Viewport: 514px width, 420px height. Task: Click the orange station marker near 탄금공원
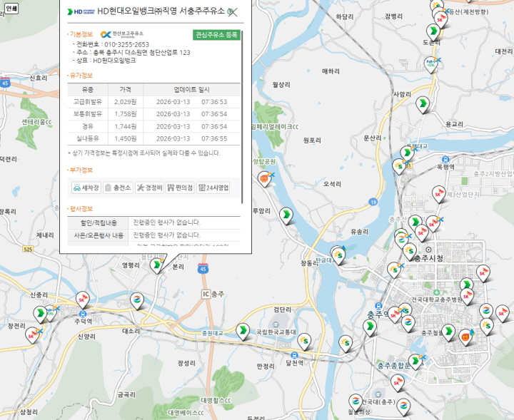[265, 178]
